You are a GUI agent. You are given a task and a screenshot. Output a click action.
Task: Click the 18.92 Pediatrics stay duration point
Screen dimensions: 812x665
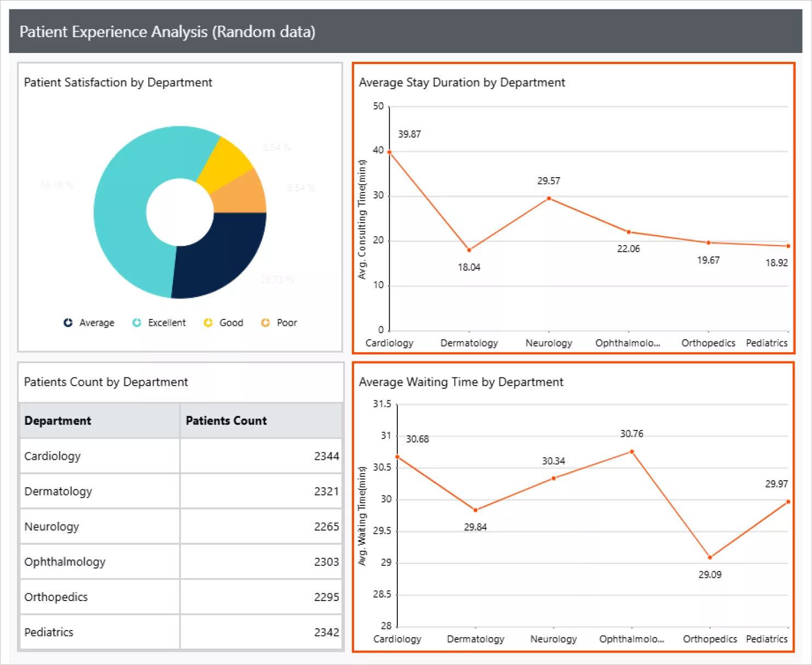coord(788,246)
